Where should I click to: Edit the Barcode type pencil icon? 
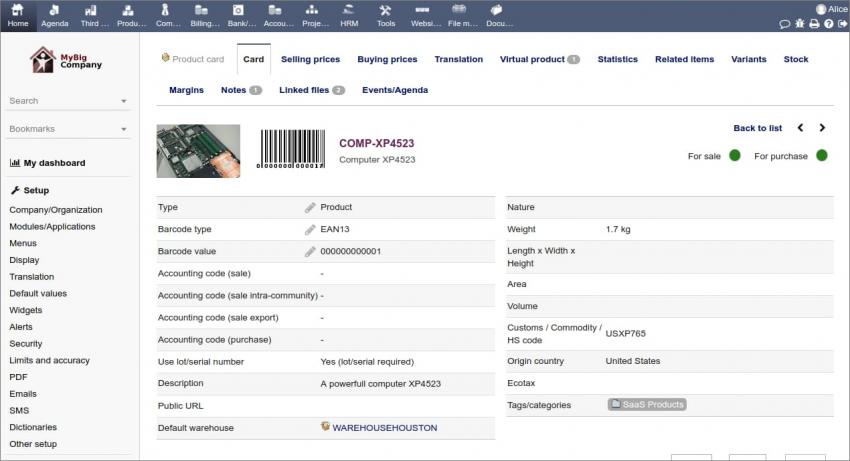[x=310, y=230]
